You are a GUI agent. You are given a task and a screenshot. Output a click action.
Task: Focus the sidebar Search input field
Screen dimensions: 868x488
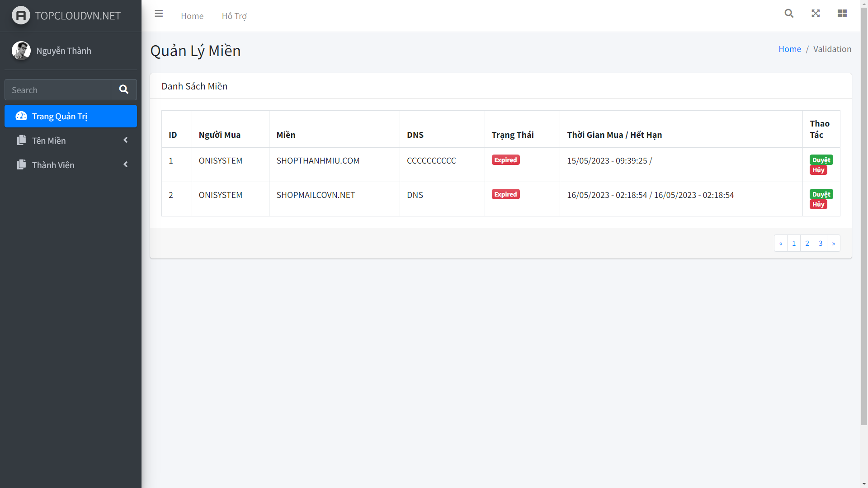pyautogui.click(x=58, y=90)
